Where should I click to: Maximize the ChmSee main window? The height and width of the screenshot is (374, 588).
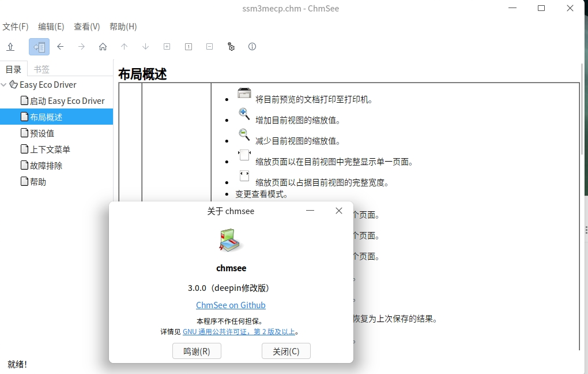[541, 8]
